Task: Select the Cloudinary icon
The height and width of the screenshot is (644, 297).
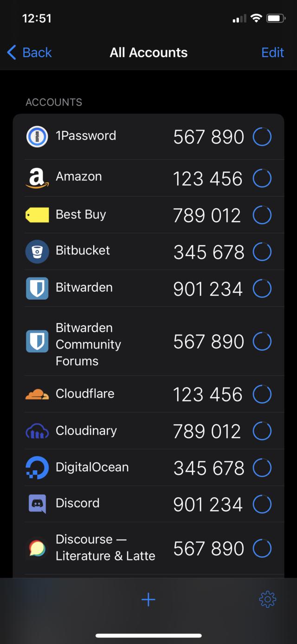Action: [37, 431]
